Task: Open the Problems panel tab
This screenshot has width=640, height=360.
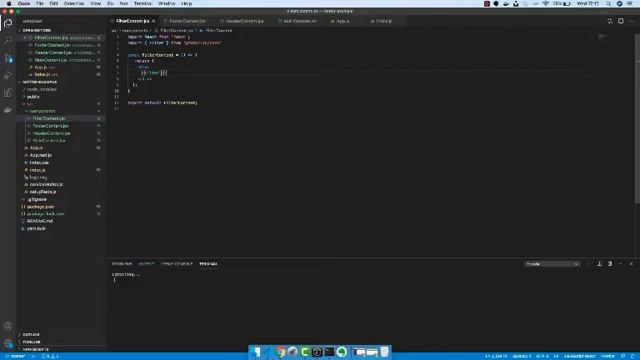Action: click(x=122, y=264)
